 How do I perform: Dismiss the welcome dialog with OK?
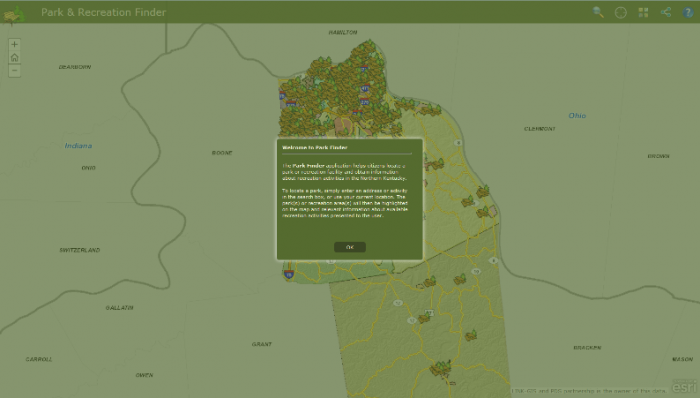(350, 247)
